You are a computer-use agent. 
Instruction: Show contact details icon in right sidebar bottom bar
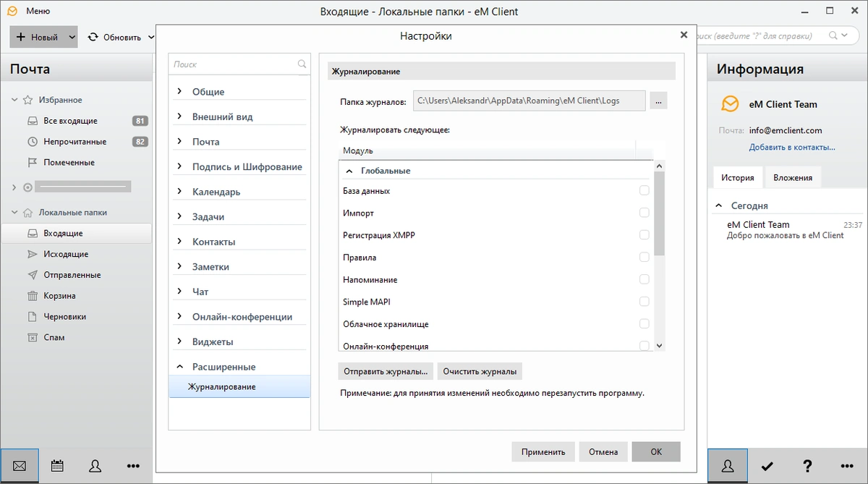coord(728,466)
